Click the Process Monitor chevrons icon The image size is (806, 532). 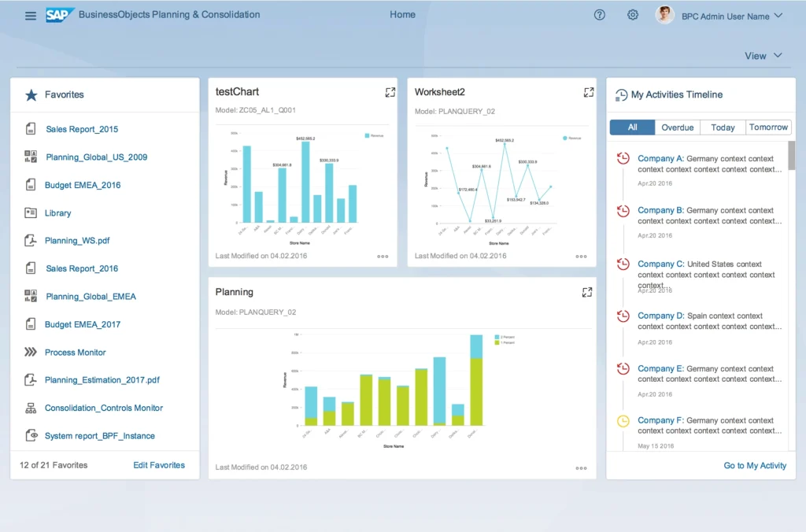31,352
